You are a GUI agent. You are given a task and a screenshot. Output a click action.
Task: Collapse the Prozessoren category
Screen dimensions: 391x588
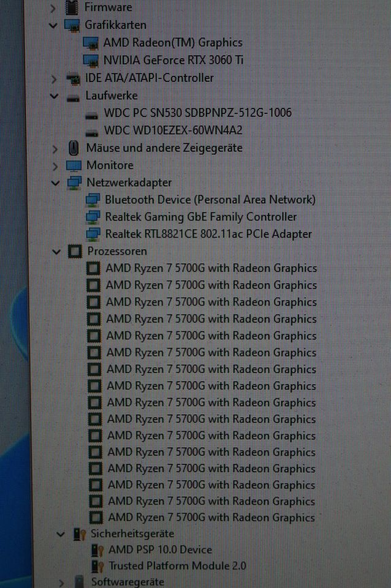[x=56, y=252]
